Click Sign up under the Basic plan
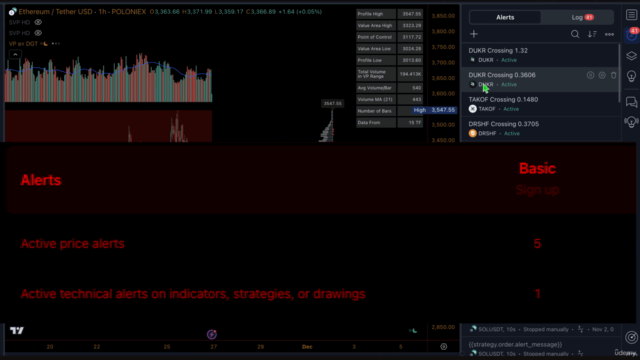 pyautogui.click(x=537, y=190)
